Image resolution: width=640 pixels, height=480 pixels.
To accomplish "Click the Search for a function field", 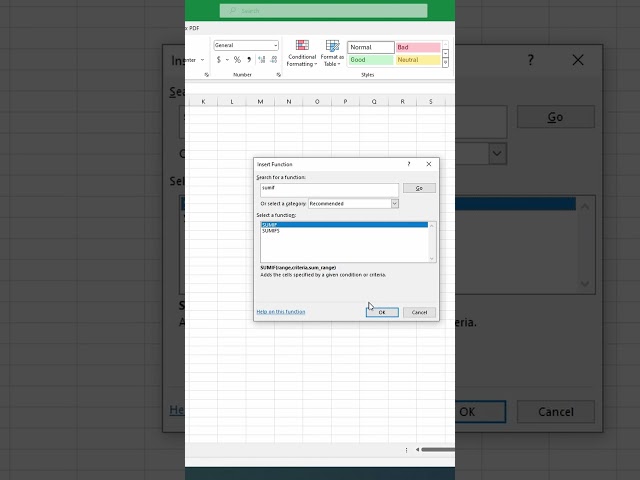I will [327, 188].
